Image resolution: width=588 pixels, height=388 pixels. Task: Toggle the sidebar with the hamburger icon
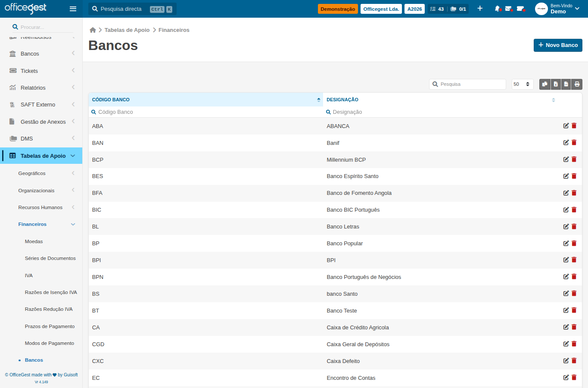point(73,9)
